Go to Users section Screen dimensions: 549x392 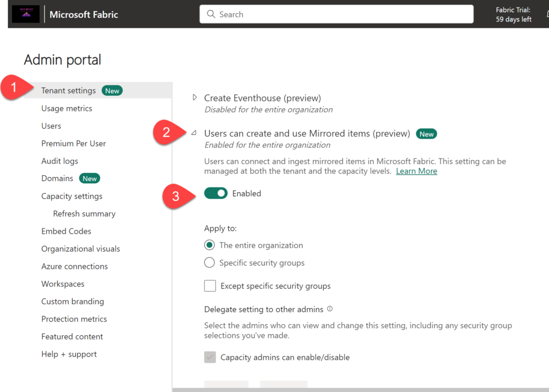coord(51,126)
